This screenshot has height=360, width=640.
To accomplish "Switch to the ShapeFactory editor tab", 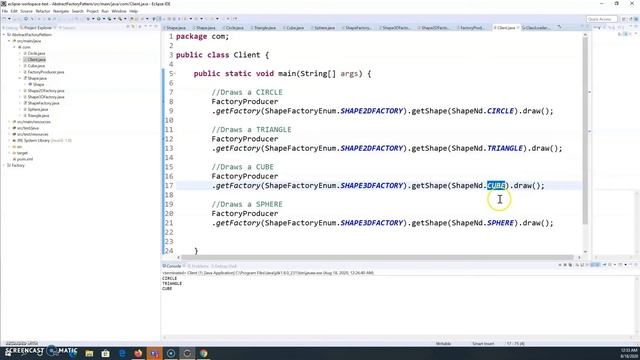I will click(357, 28).
